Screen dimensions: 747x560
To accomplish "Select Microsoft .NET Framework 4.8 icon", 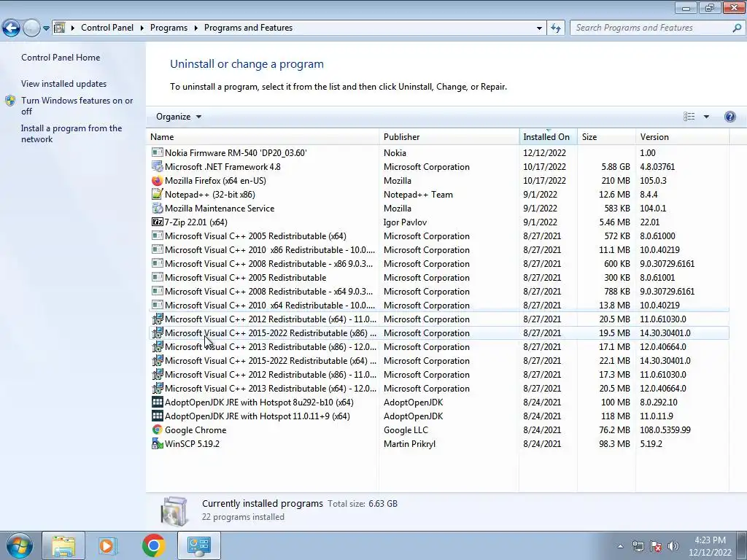I will [x=158, y=166].
